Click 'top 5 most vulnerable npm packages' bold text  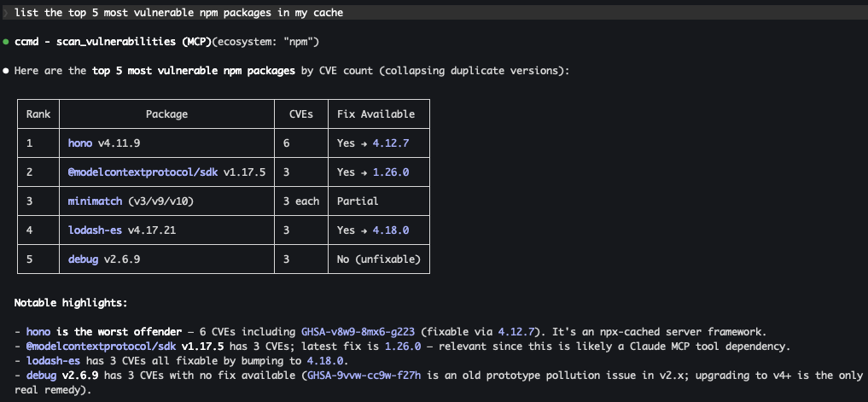click(194, 71)
